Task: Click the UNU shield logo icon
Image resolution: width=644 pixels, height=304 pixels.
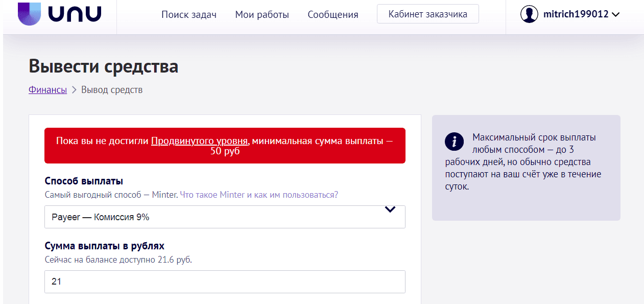Action: [30, 13]
